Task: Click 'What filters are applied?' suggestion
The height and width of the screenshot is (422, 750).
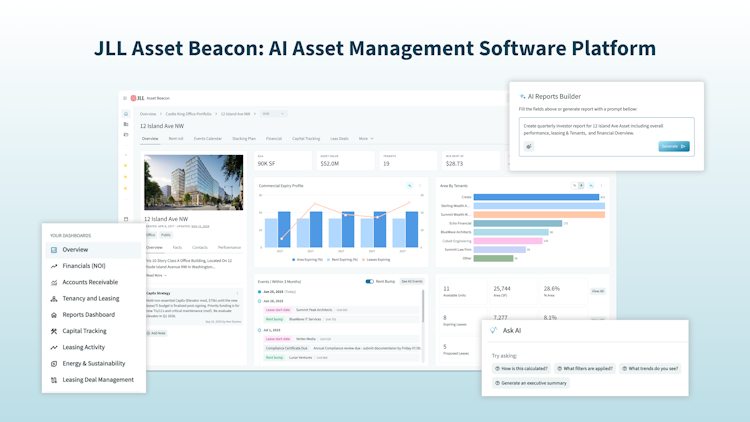Action: tap(585, 368)
